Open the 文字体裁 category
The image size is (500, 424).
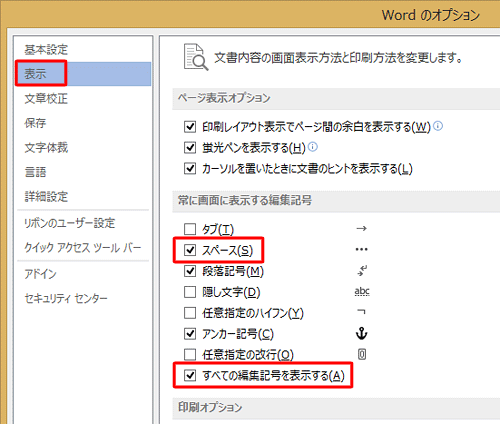(x=46, y=147)
